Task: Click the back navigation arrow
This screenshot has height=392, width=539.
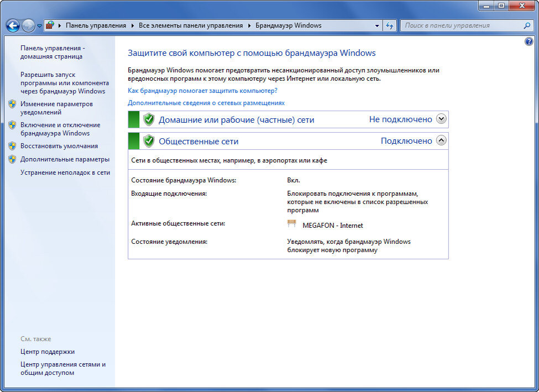Action: coord(12,25)
